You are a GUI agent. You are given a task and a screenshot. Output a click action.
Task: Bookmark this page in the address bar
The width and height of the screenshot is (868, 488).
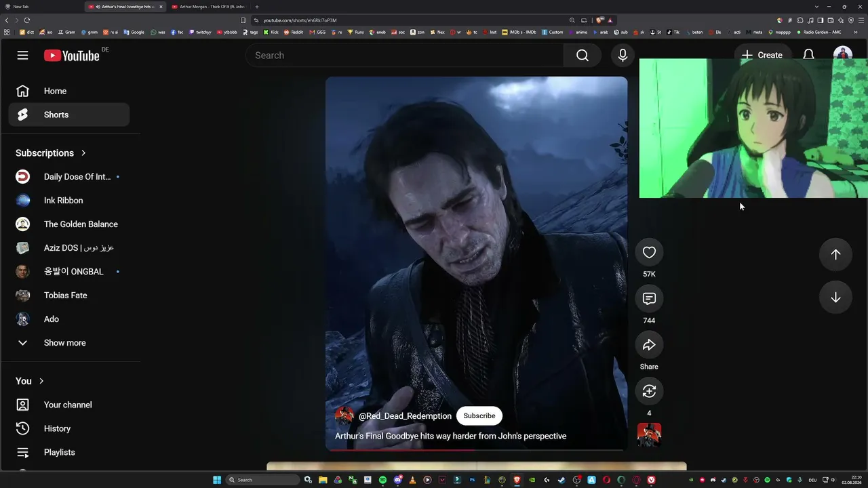click(x=243, y=20)
